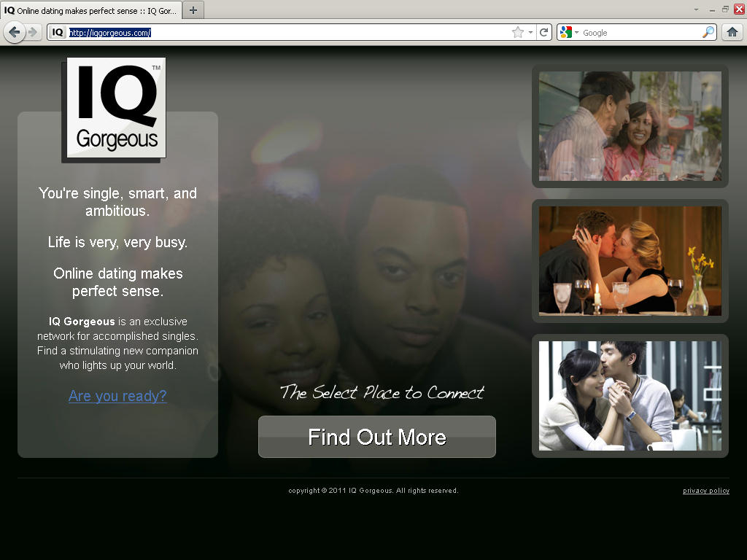This screenshot has height=560, width=747.
Task: Click the browser Forward arrow button
Action: tap(33, 32)
